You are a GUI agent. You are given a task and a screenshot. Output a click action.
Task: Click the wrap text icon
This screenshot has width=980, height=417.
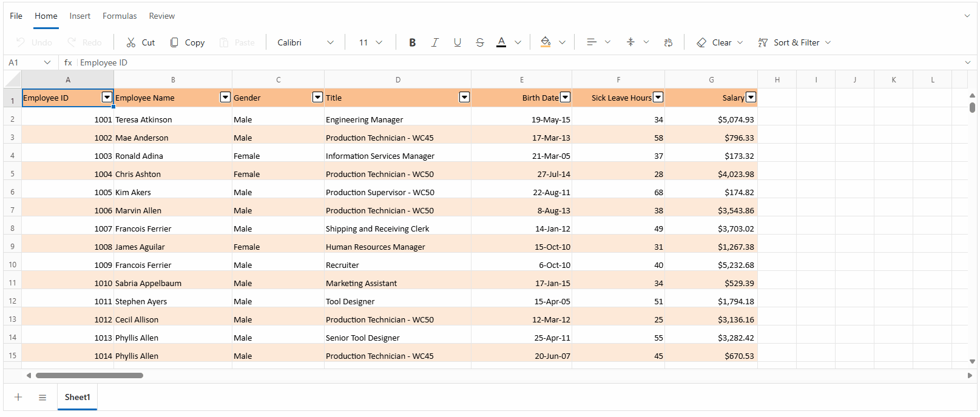pyautogui.click(x=668, y=42)
